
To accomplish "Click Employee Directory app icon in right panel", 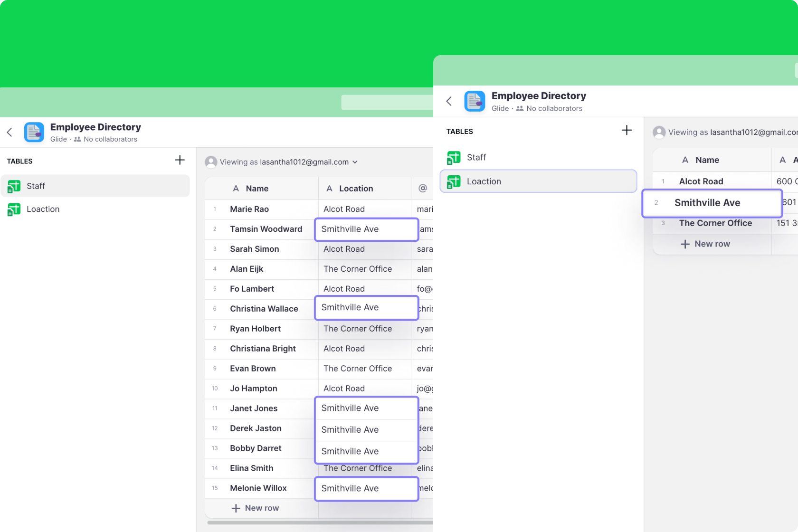I will (x=475, y=101).
